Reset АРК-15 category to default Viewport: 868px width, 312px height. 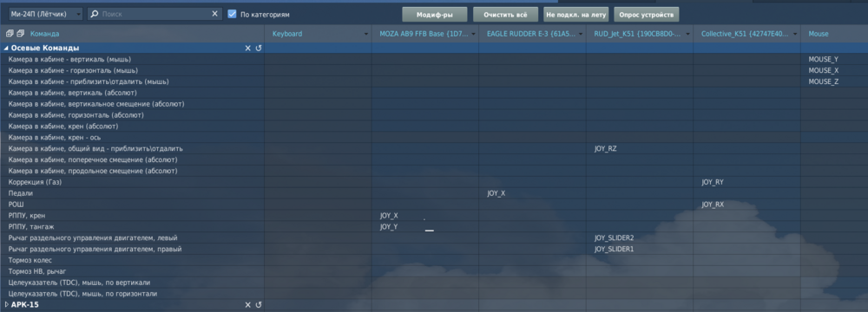(259, 305)
